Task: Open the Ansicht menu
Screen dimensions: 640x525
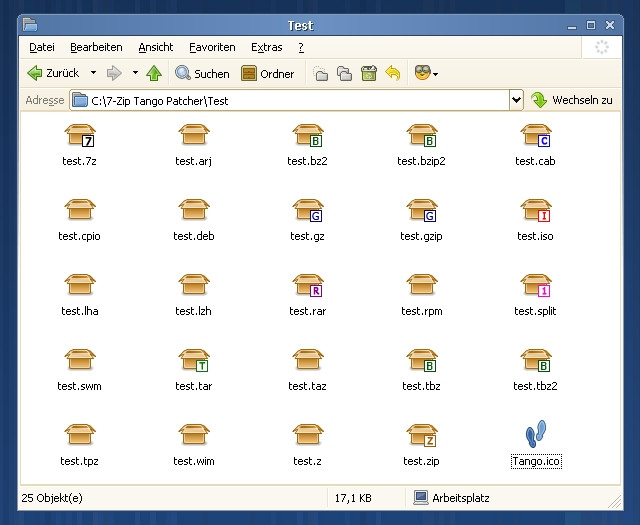Action: (x=156, y=47)
